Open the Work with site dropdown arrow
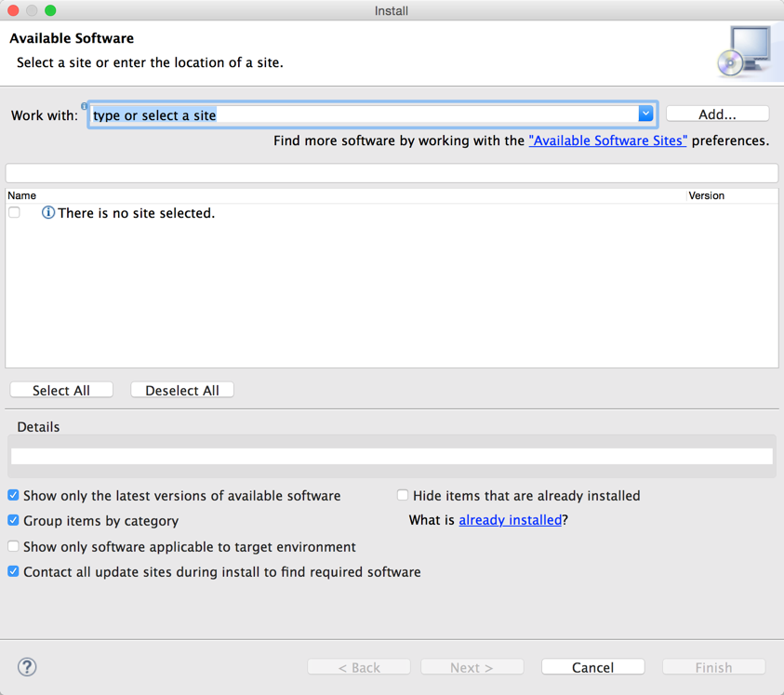The height and width of the screenshot is (695, 784). coord(645,114)
